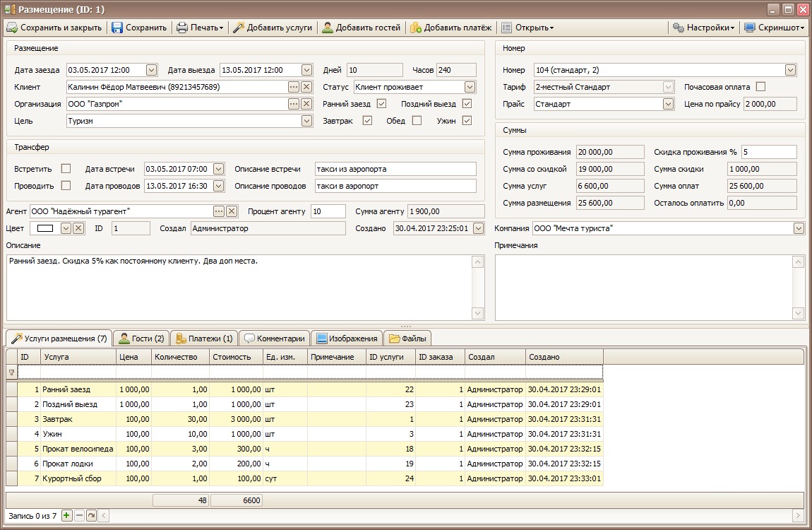Screen dimensions: 812x530
Task: Click the Save and Close toolbar icon
Action: (x=12, y=28)
